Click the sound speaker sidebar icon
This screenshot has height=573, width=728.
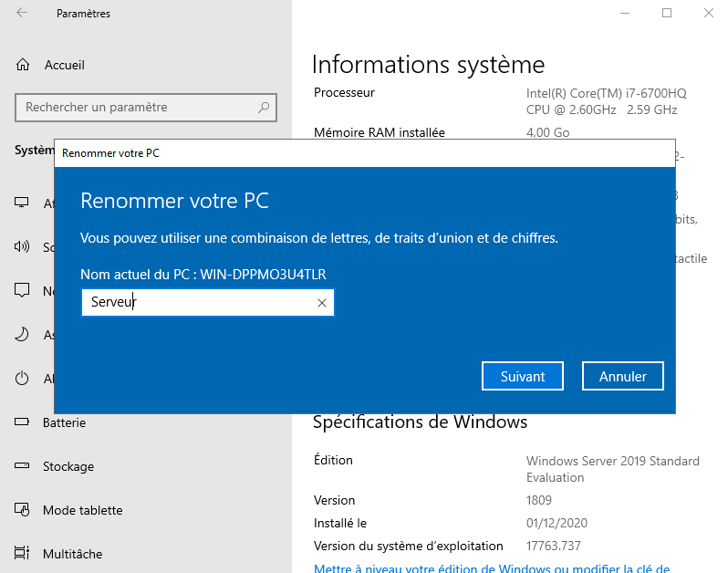[22, 246]
